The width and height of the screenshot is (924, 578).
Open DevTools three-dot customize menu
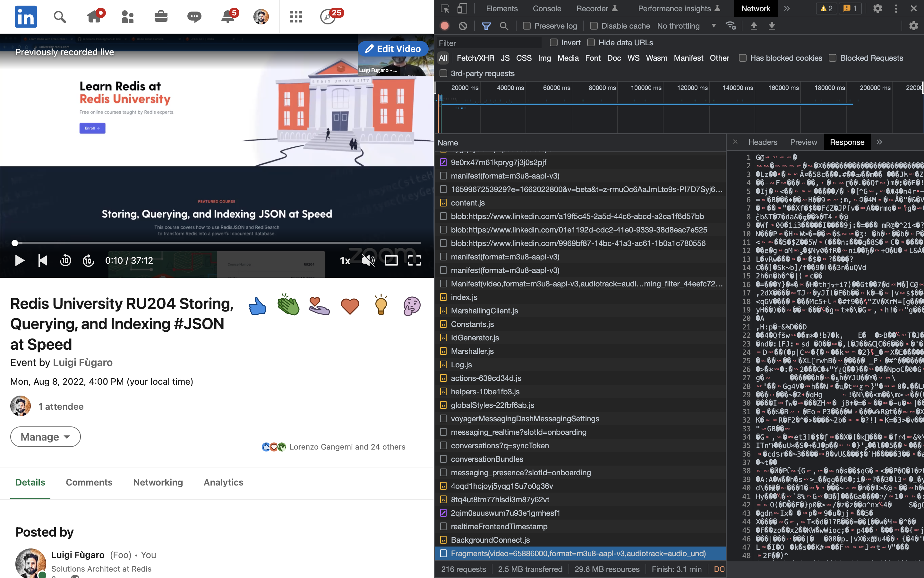[x=896, y=8]
